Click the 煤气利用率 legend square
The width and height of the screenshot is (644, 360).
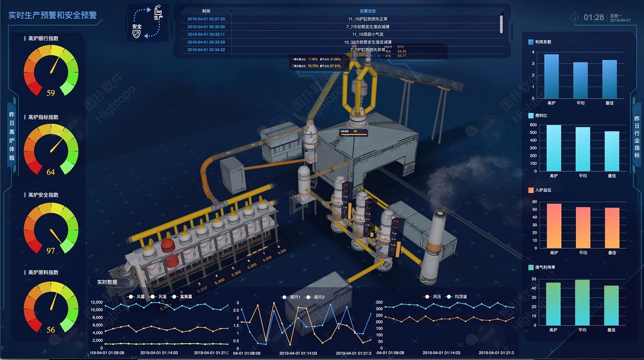point(531,267)
